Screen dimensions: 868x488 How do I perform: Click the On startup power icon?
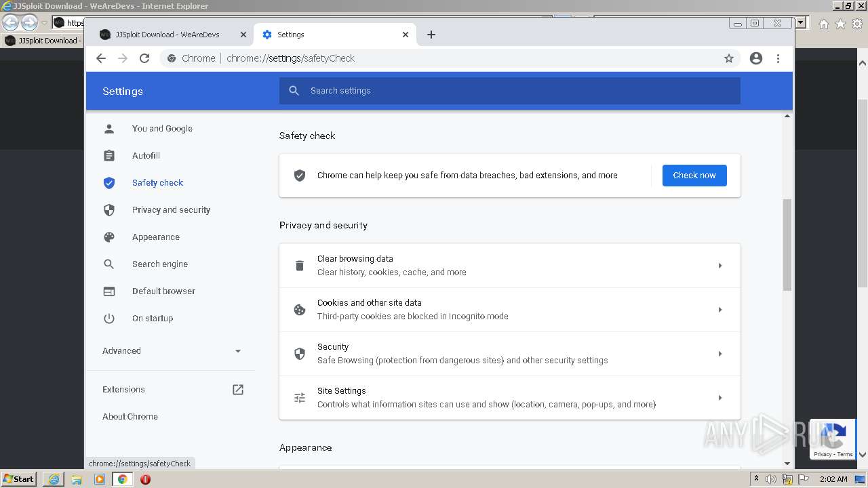(109, 318)
